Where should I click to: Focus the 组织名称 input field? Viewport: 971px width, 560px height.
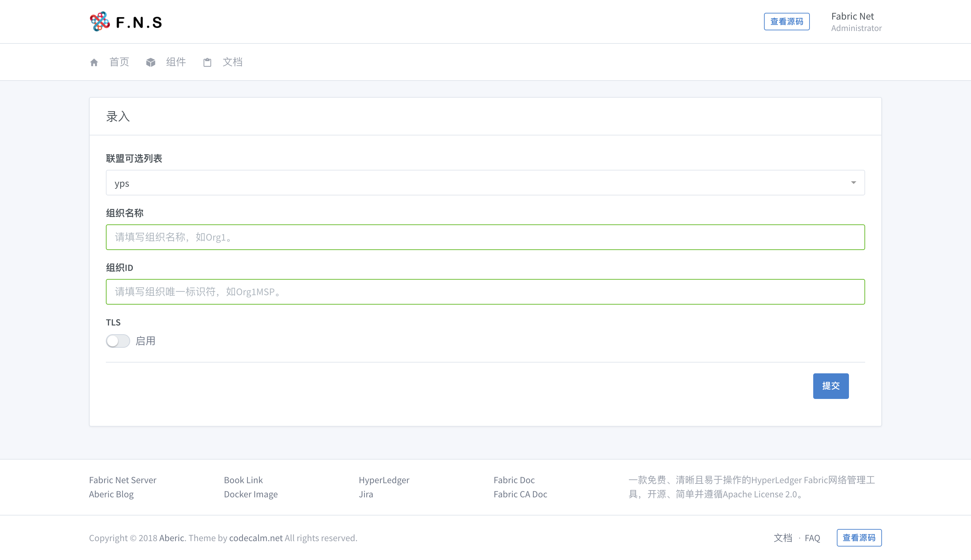pyautogui.click(x=485, y=237)
